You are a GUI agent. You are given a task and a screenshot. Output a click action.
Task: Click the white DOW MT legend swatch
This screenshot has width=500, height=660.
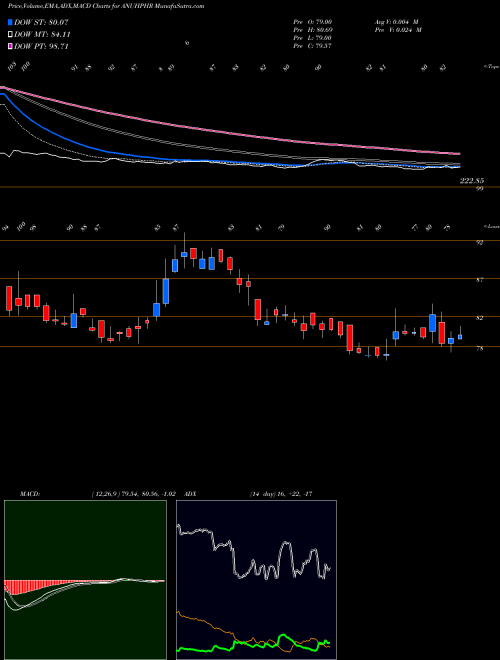pos(10,35)
